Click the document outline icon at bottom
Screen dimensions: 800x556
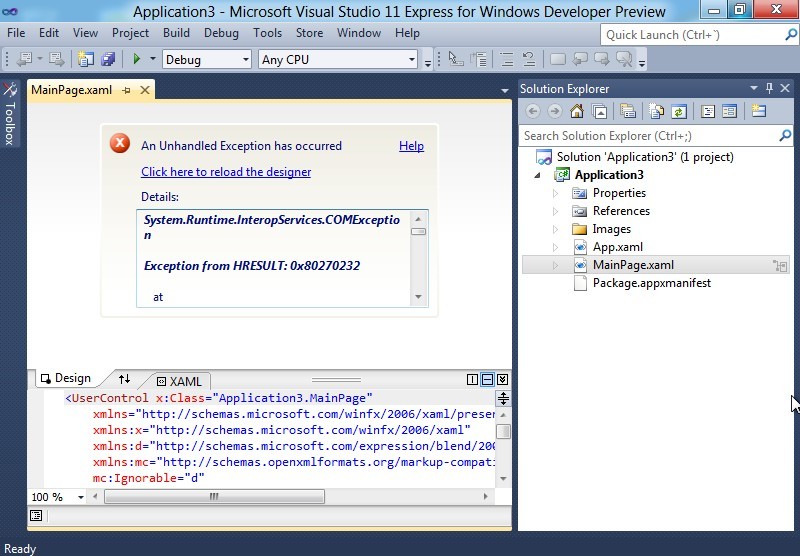[36, 515]
